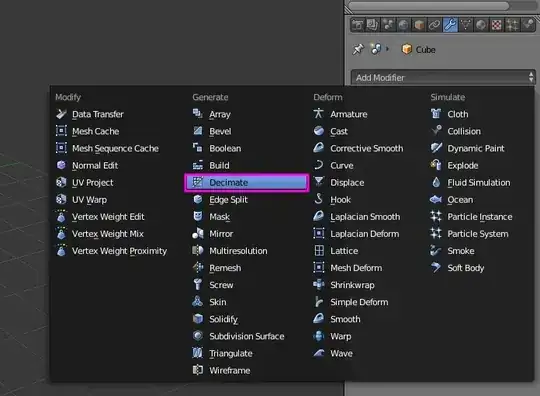Image resolution: width=540 pixels, height=396 pixels.
Task: Toggle the pin icon beside Cube
Action: tap(358, 49)
